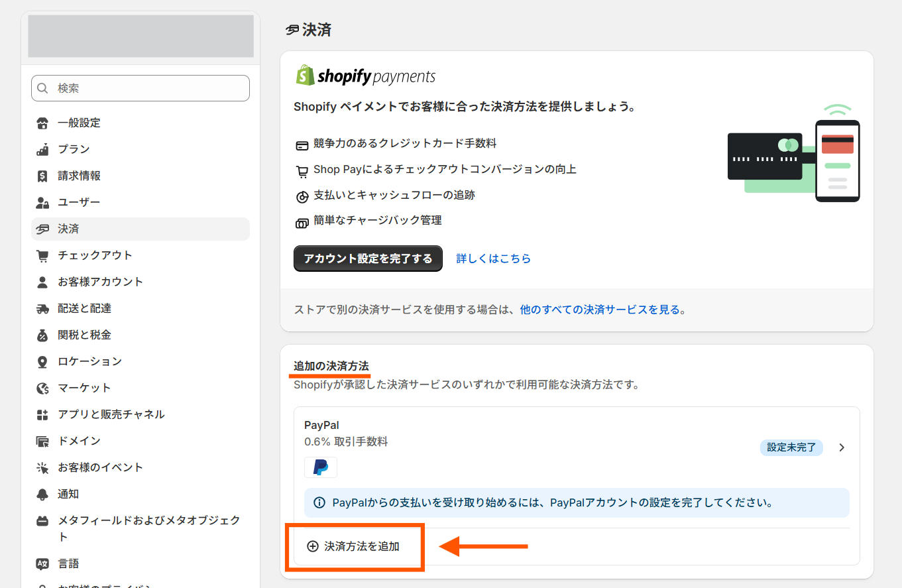The height and width of the screenshot is (588, 902).
Task: Open 他のすべての決済サービスを見る link
Action: tap(600, 310)
